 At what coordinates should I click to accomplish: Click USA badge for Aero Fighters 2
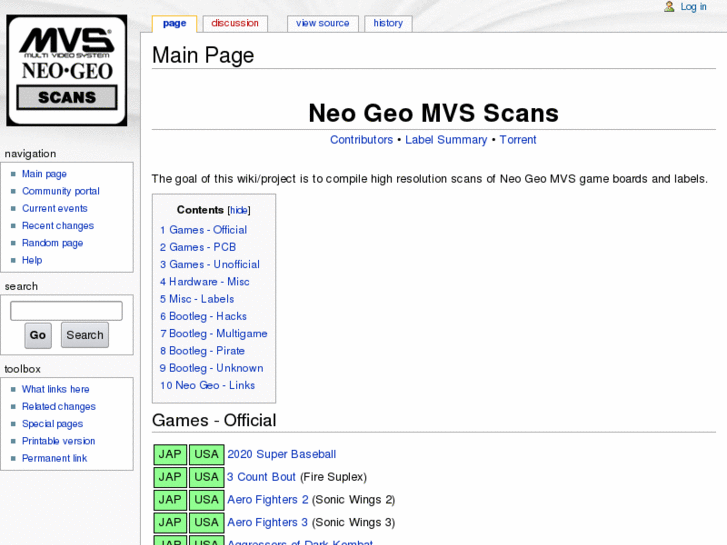click(x=206, y=500)
